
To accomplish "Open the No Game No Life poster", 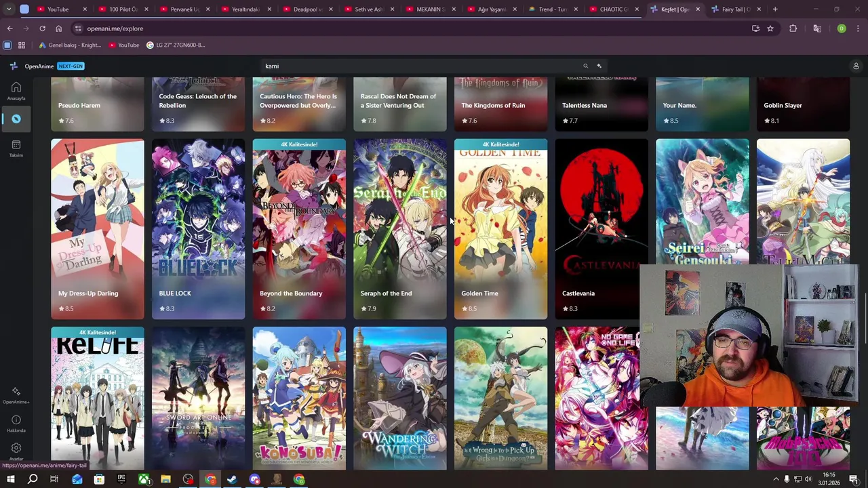I will pyautogui.click(x=597, y=399).
